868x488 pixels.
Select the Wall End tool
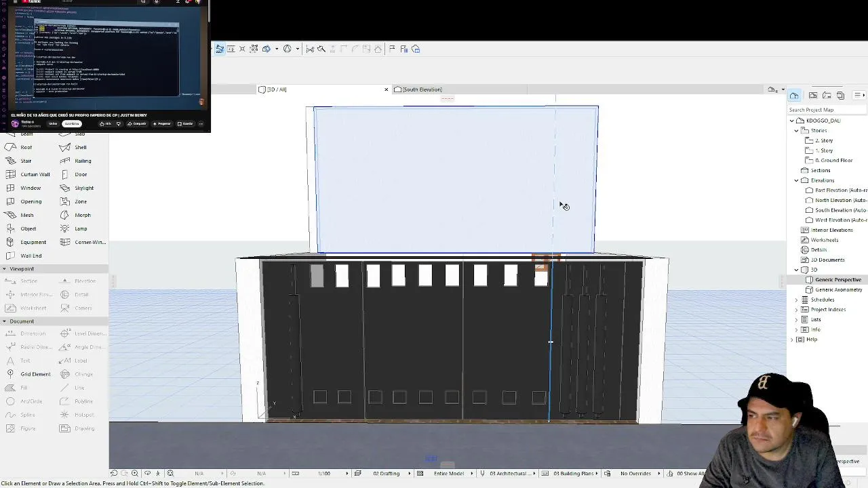click(24, 256)
